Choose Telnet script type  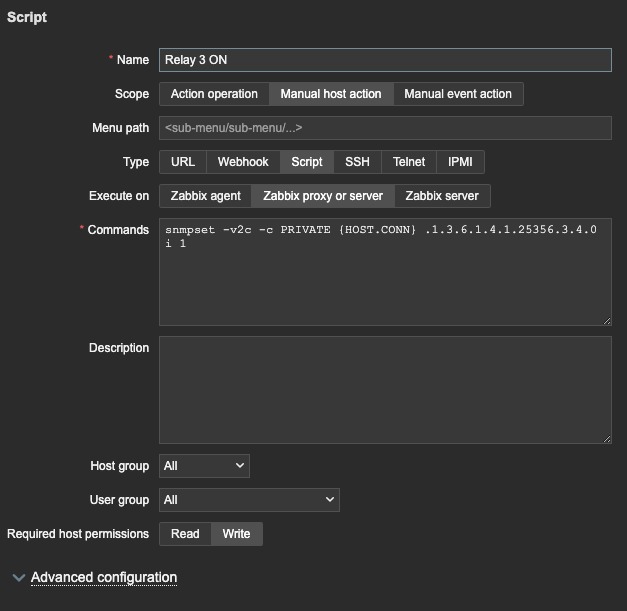coord(408,162)
